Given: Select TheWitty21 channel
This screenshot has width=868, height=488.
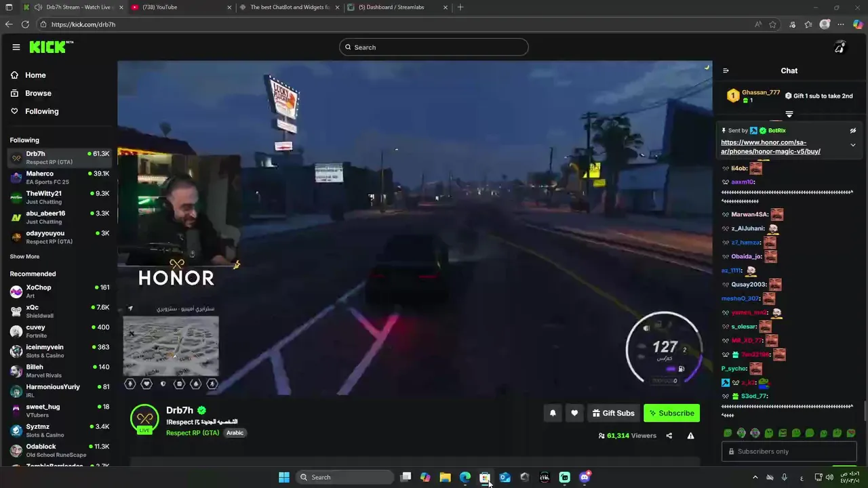Looking at the screenshot, I should pyautogui.click(x=60, y=197).
